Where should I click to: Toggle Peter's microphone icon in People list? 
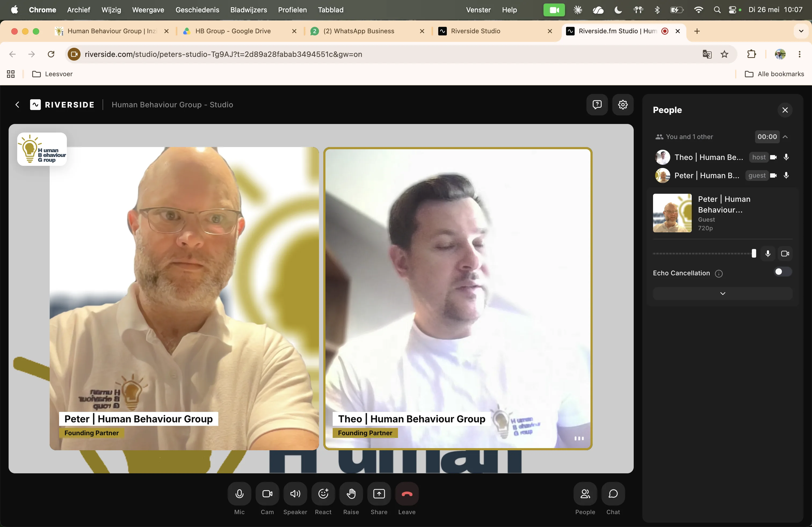786,175
